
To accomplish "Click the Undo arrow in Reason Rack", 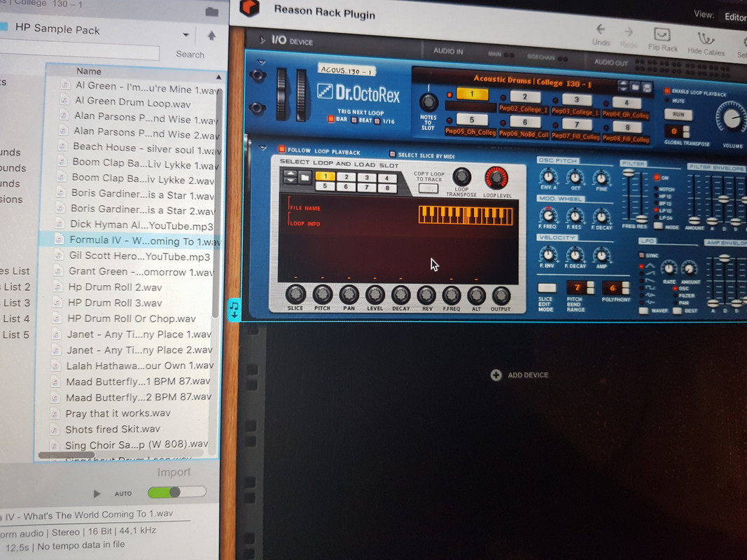I will tap(601, 29).
